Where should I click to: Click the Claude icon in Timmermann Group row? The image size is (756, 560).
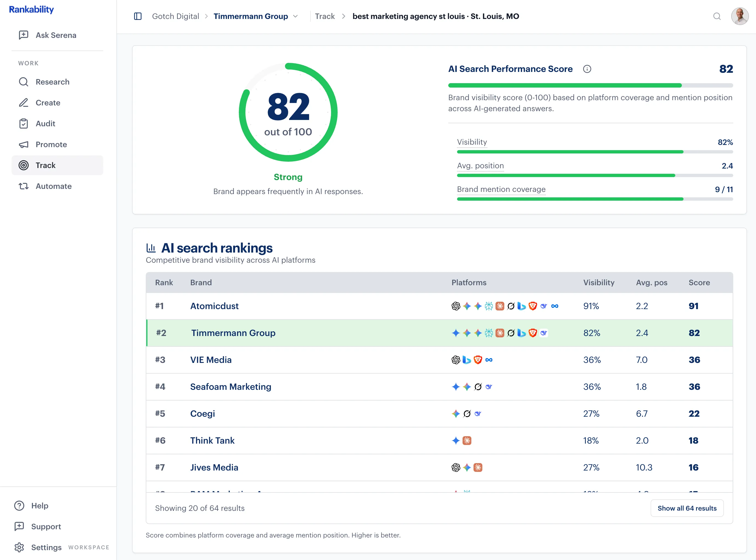point(500,333)
